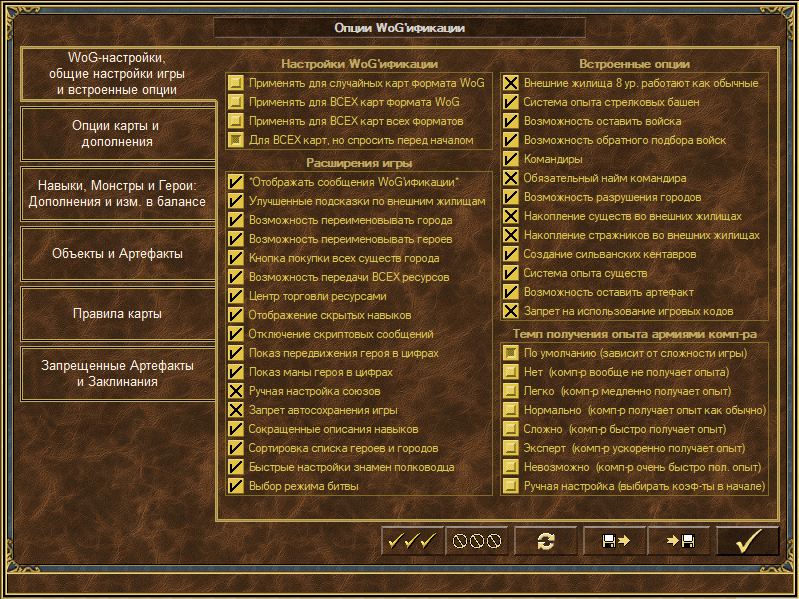Toggle Отключение скриптовых сообщений checkbox
The width and height of the screenshot is (799, 599).
(235, 334)
